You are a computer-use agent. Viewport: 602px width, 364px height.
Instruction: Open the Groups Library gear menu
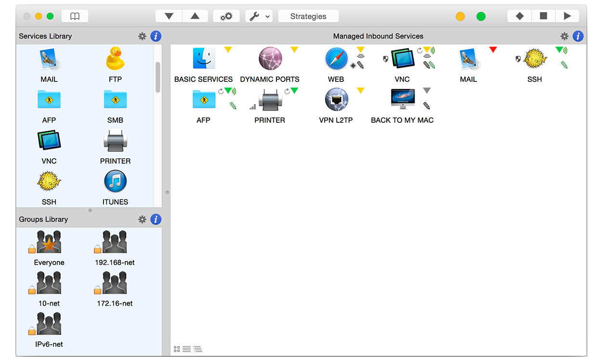pyautogui.click(x=142, y=219)
